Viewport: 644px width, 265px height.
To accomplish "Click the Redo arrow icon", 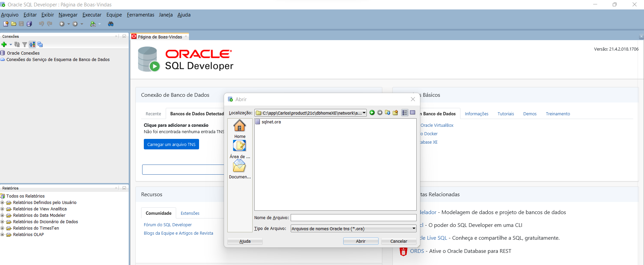I will (50, 24).
